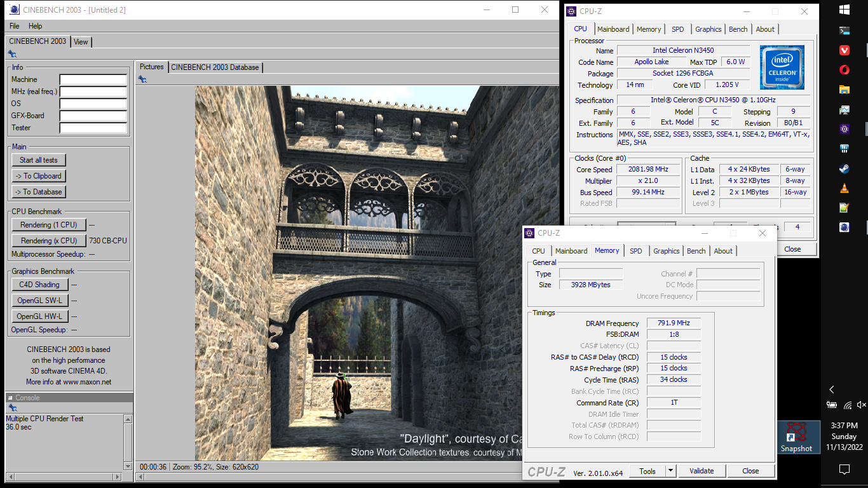Click console vertical scrollbar up arrow

[128, 419]
